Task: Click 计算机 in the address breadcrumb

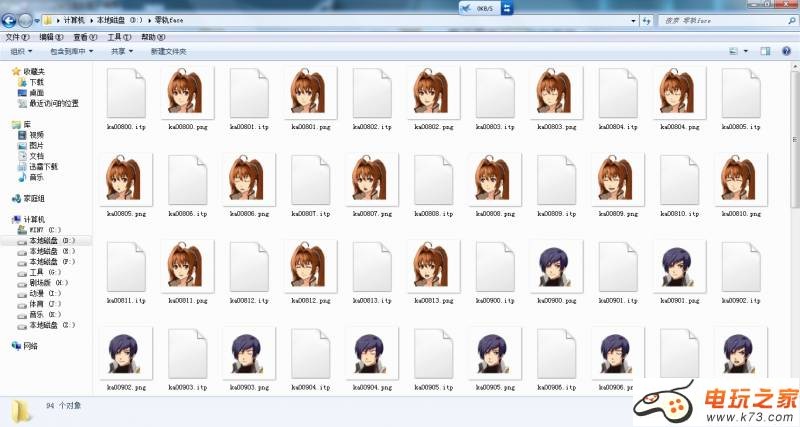Action: (74, 20)
